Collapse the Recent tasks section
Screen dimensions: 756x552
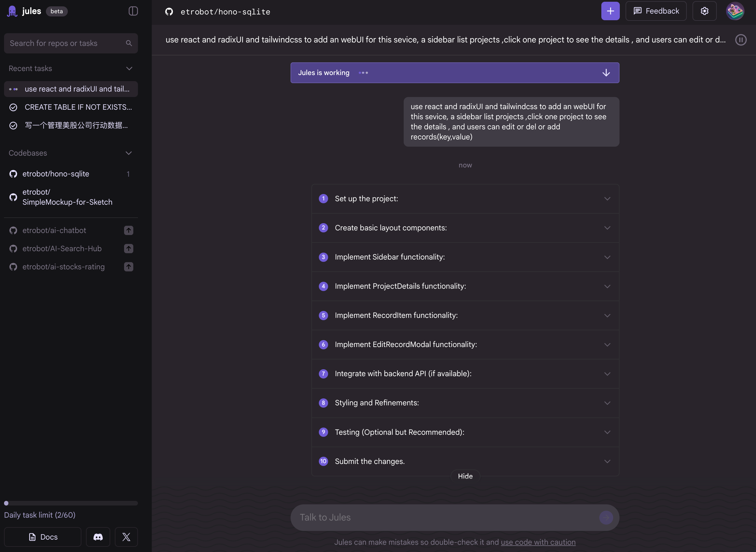129,68
